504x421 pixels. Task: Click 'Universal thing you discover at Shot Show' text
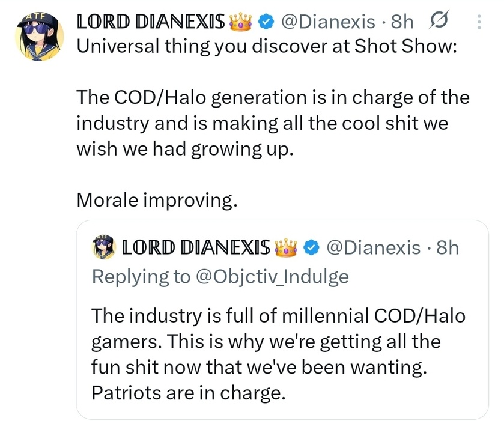pos(266,48)
